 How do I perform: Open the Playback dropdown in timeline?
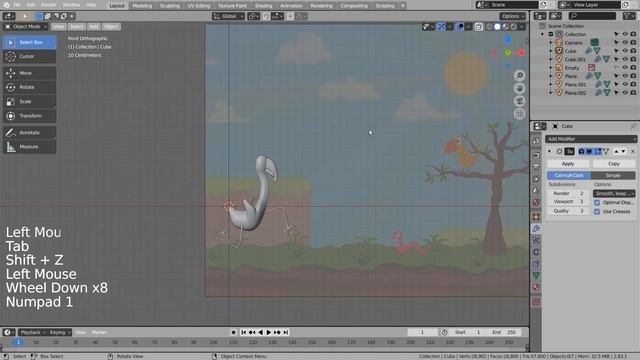click(x=33, y=332)
